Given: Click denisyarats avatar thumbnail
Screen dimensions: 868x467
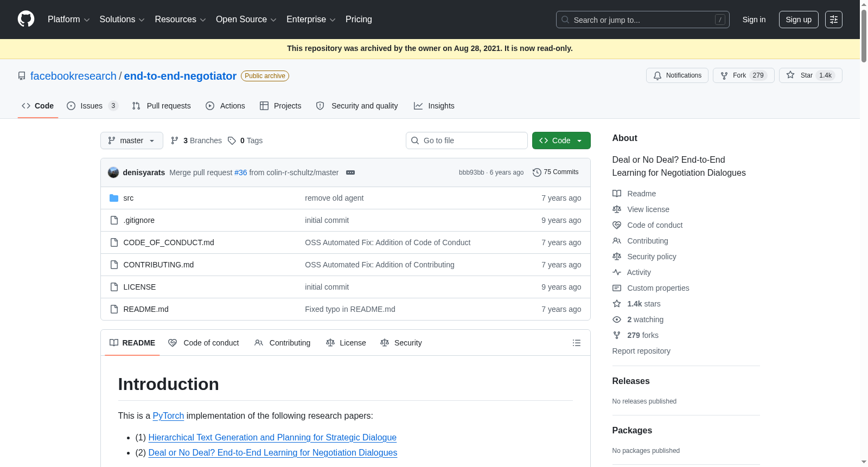Looking at the screenshot, I should [113, 172].
